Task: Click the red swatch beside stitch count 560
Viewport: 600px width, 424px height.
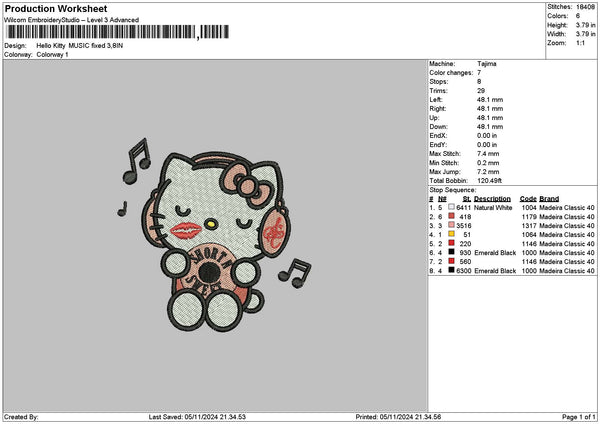Action: pyautogui.click(x=452, y=261)
